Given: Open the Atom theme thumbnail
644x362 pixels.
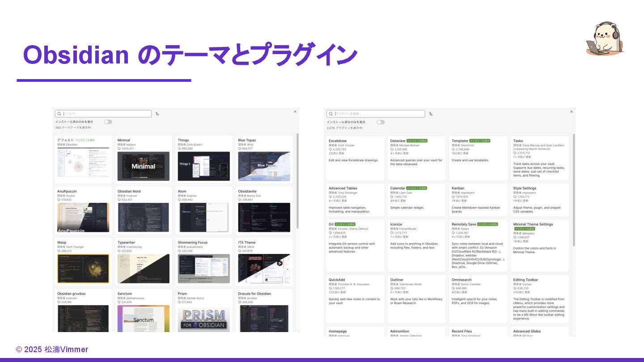Looking at the screenshot, I should click(203, 218).
